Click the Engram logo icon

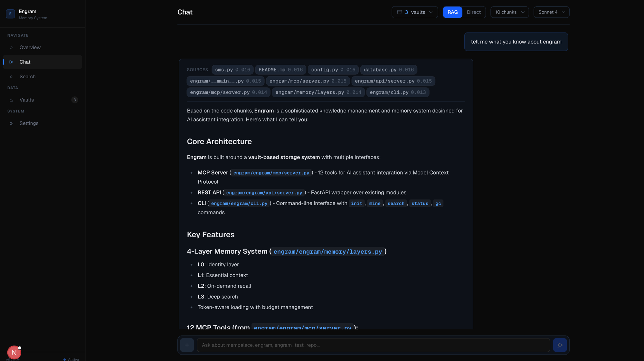pos(10,14)
